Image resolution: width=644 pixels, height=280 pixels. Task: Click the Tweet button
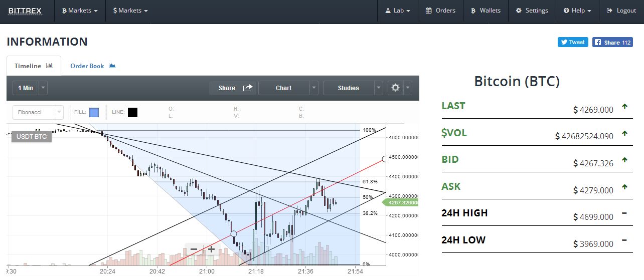573,43
